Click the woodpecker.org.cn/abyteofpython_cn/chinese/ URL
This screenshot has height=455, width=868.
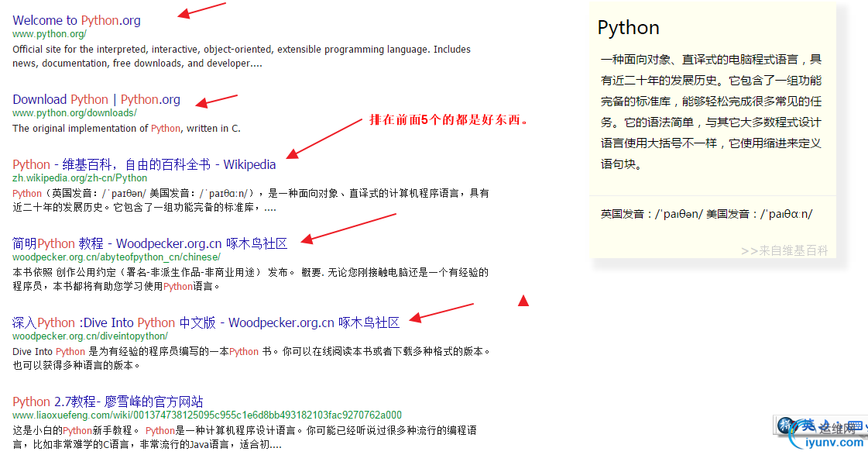pos(116,257)
